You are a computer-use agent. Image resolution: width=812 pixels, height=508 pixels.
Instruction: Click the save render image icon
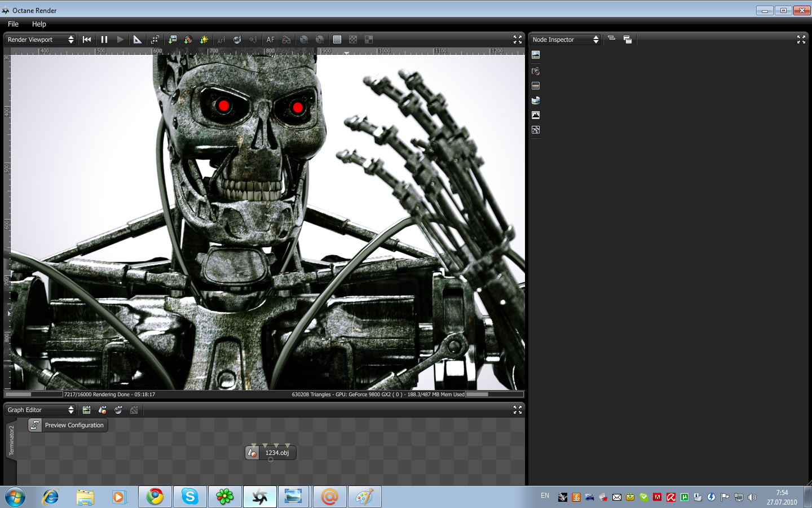173,40
